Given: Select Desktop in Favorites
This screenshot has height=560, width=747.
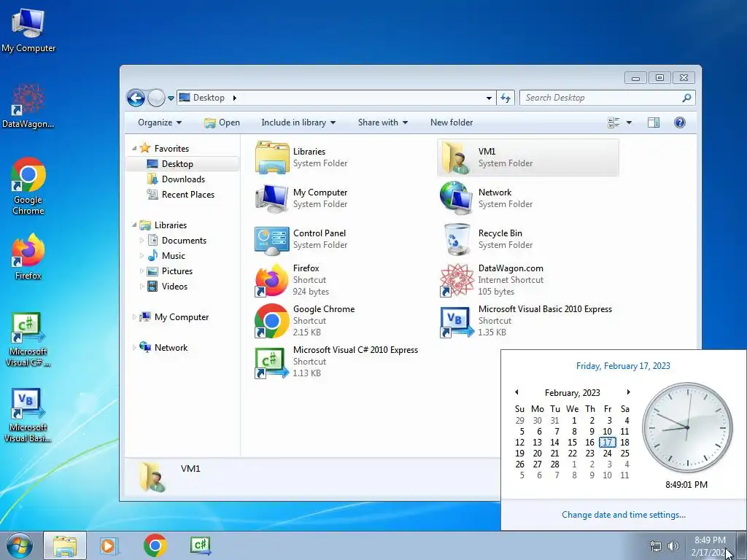Looking at the screenshot, I should 182,164.
